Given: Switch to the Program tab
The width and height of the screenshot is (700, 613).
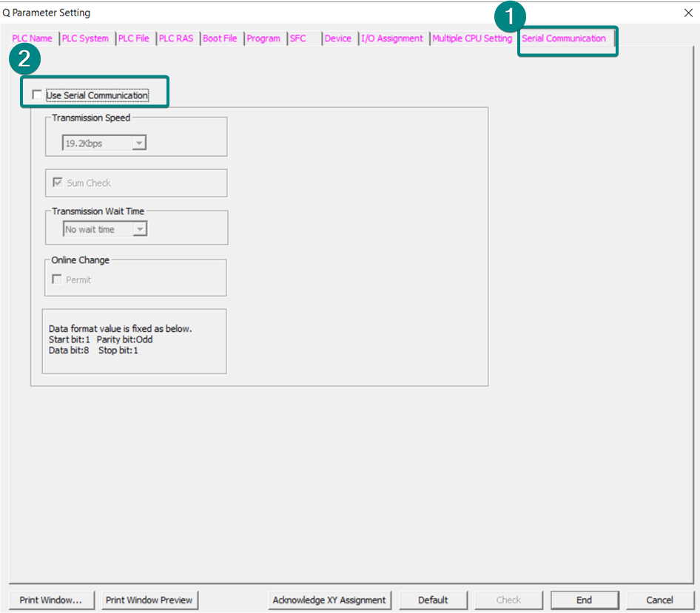Looking at the screenshot, I should pyautogui.click(x=263, y=38).
